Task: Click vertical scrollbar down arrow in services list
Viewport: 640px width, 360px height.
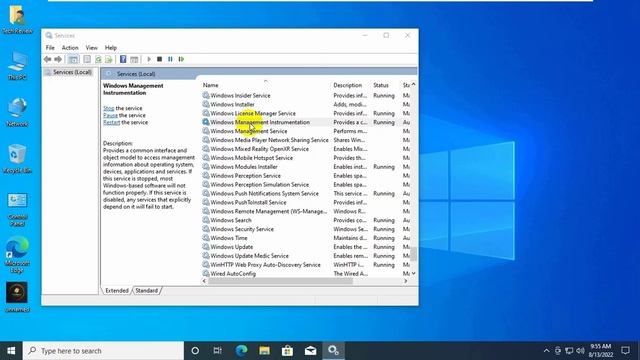Action: pos(413,273)
